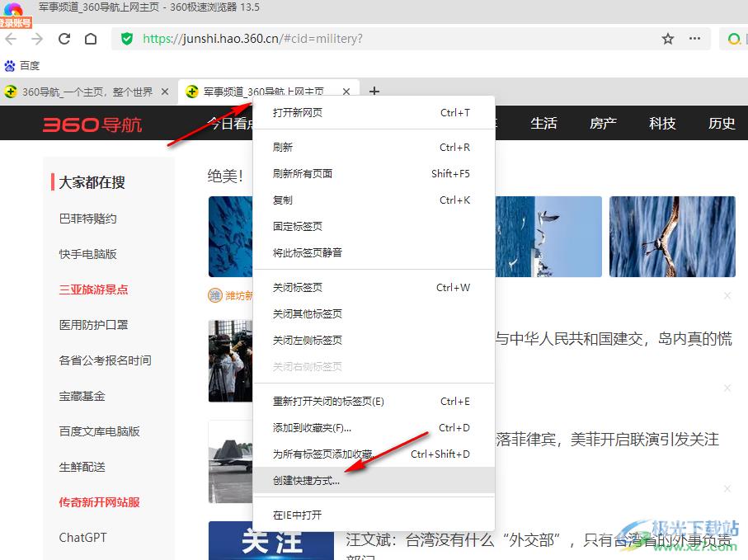Reload the page with the refresh icon

[x=64, y=39]
